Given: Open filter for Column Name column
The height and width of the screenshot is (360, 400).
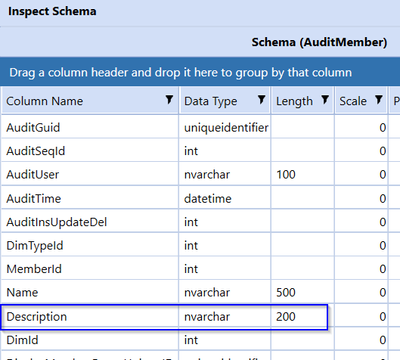Looking at the screenshot, I should point(169,99).
